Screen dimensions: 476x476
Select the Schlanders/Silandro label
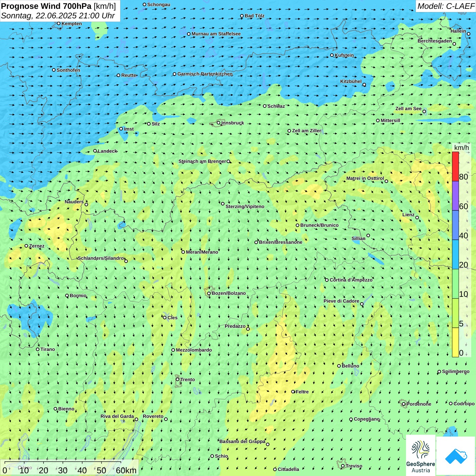coord(101,258)
